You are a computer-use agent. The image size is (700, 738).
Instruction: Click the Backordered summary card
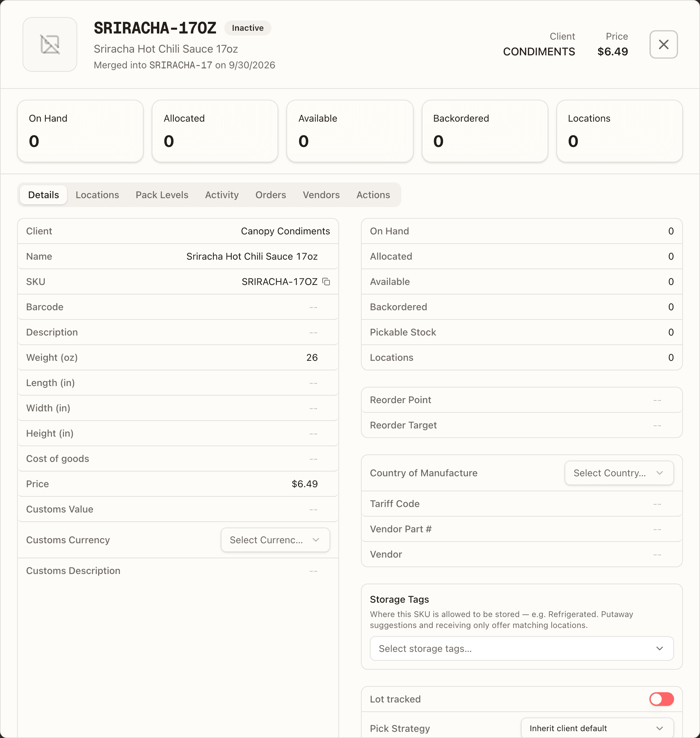(x=485, y=131)
